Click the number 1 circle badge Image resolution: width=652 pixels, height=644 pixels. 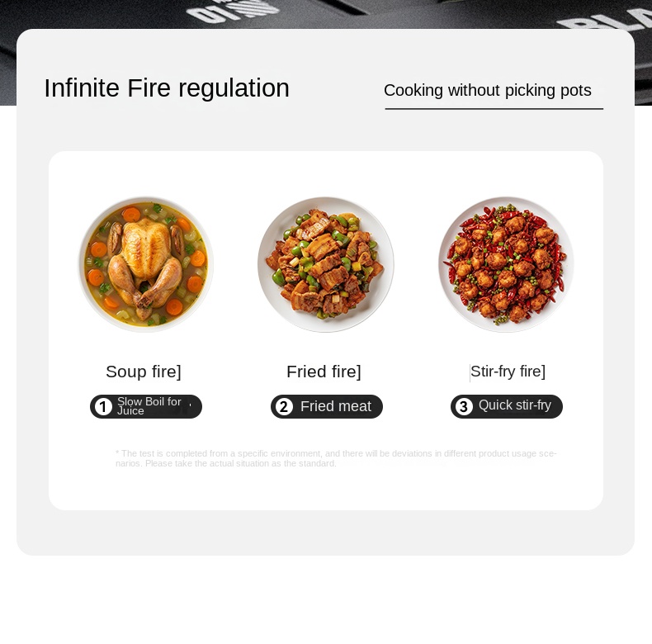(103, 406)
